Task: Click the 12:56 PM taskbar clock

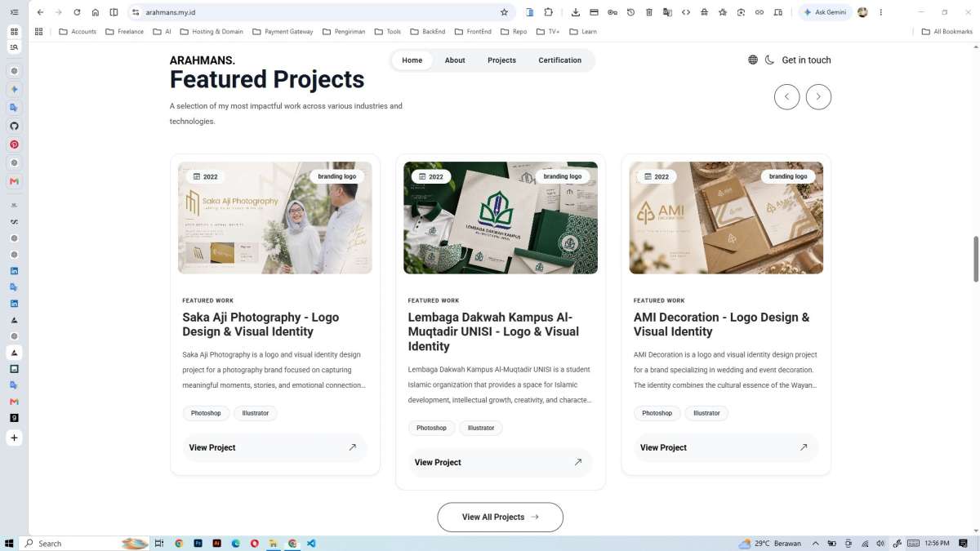Action: tap(938, 543)
